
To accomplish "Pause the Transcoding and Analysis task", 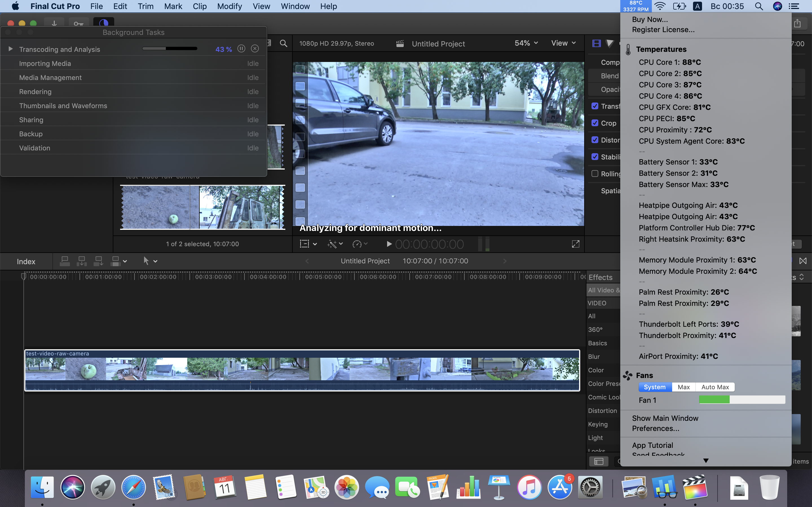I will [241, 49].
